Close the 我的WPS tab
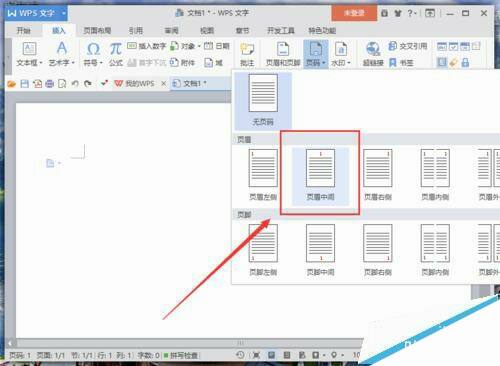Image resolution: width=500 pixels, height=366 pixels. coord(164,84)
